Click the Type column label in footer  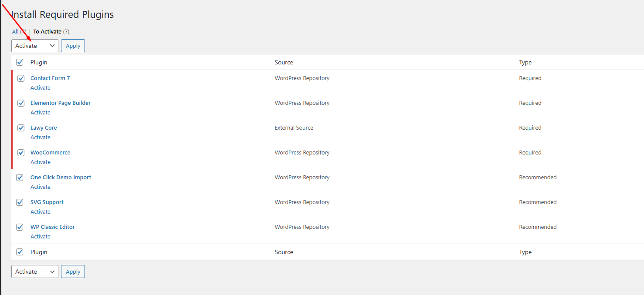[x=525, y=252]
